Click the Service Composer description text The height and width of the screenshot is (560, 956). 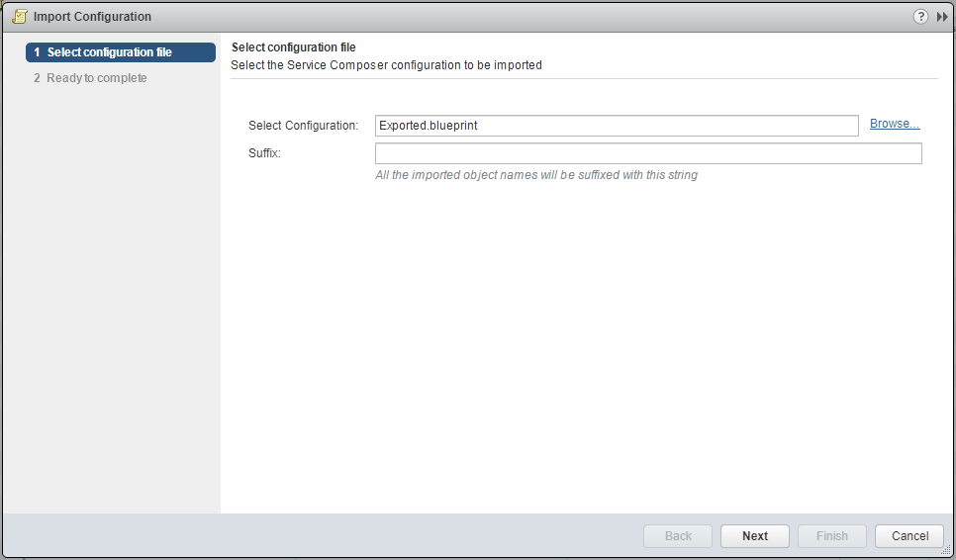tap(386, 65)
